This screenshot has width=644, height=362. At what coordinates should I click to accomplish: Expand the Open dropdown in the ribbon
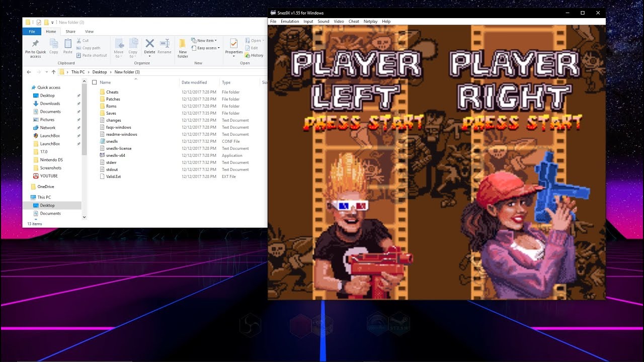[254, 41]
